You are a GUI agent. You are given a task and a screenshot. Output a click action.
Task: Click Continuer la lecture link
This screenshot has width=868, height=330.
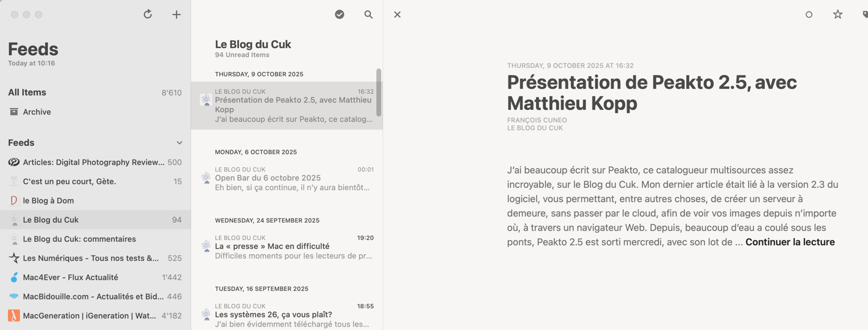click(790, 242)
